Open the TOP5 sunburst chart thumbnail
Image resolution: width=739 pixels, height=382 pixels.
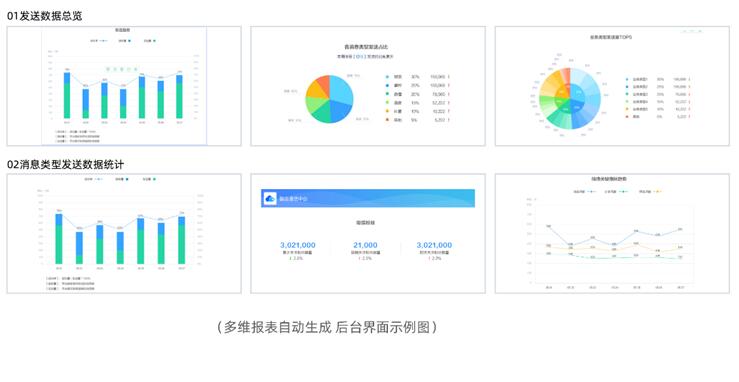point(612,86)
